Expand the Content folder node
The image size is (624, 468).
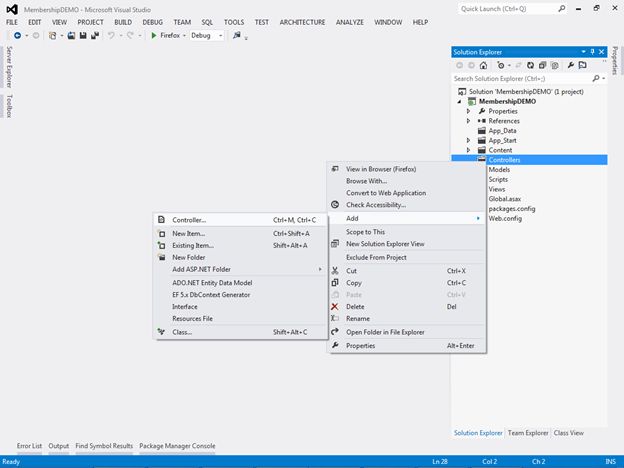(x=468, y=150)
